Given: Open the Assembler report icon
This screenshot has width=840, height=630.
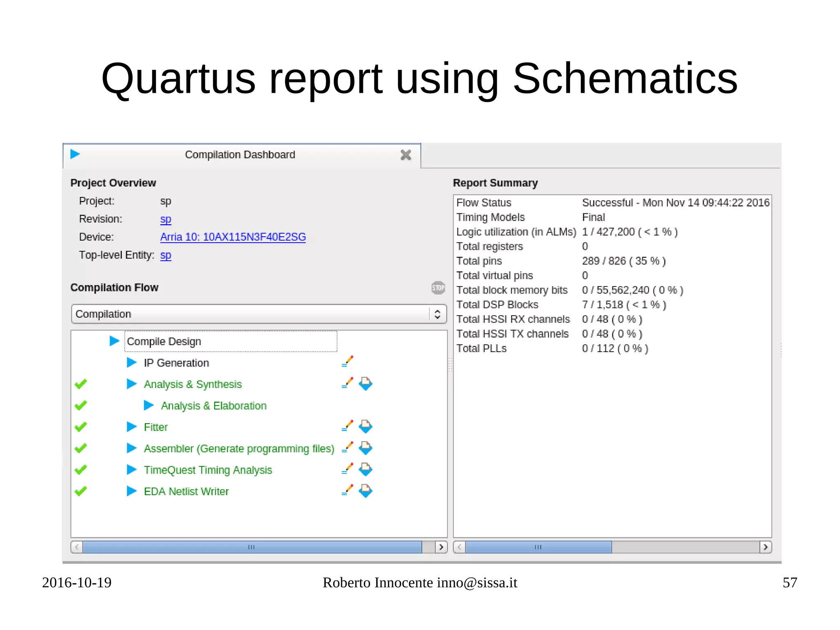Looking at the screenshot, I should pos(365,448).
